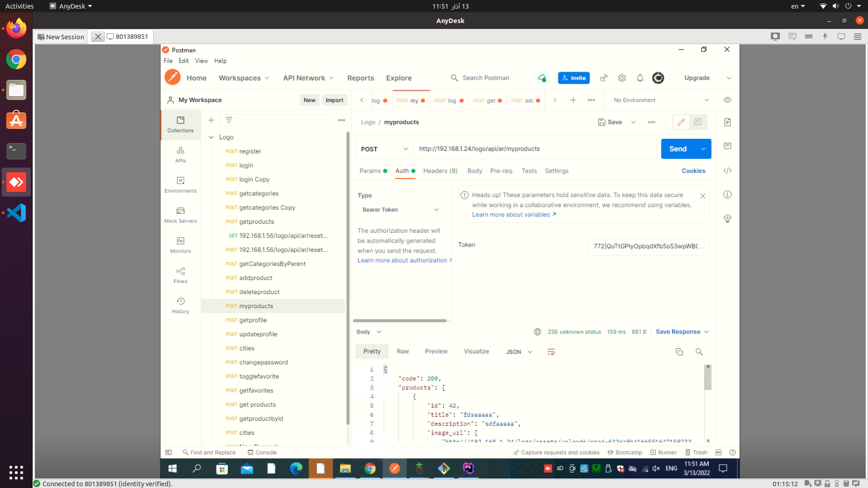
Task: Collapse the Logo collection
Action: point(211,137)
